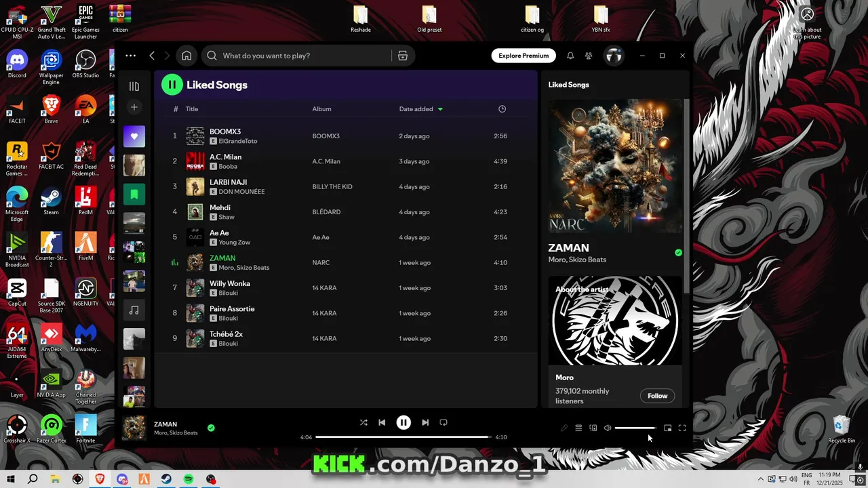
Task: Open Recycle Bin on desktop
Action: pos(842,429)
